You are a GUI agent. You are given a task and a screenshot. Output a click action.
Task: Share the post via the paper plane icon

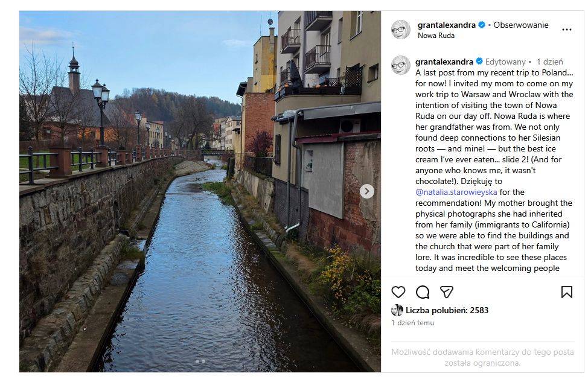pos(447,291)
